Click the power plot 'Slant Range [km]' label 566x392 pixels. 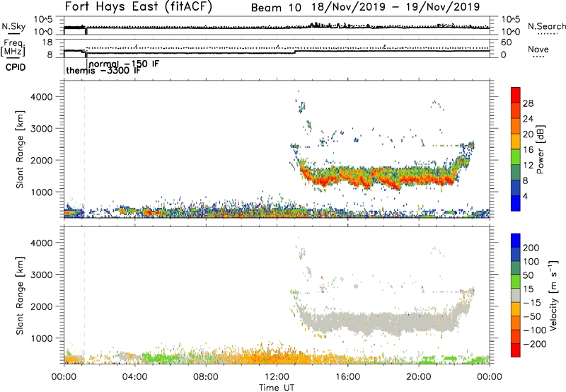click(x=20, y=149)
